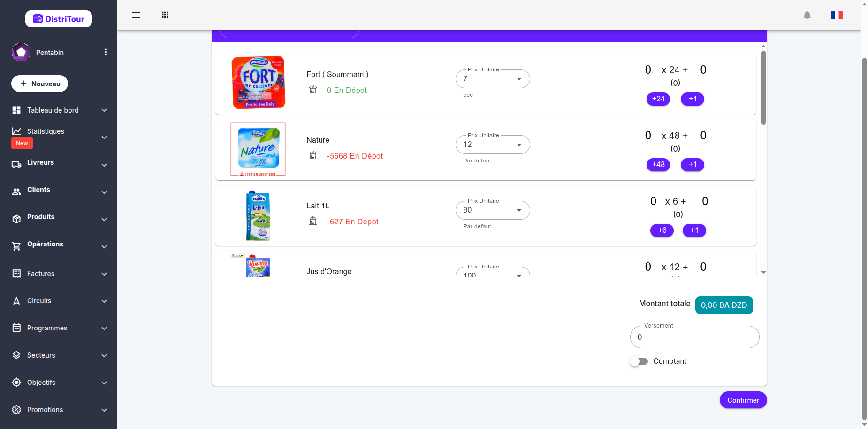
Task: Open the apps grid icon
Action: coord(165,15)
